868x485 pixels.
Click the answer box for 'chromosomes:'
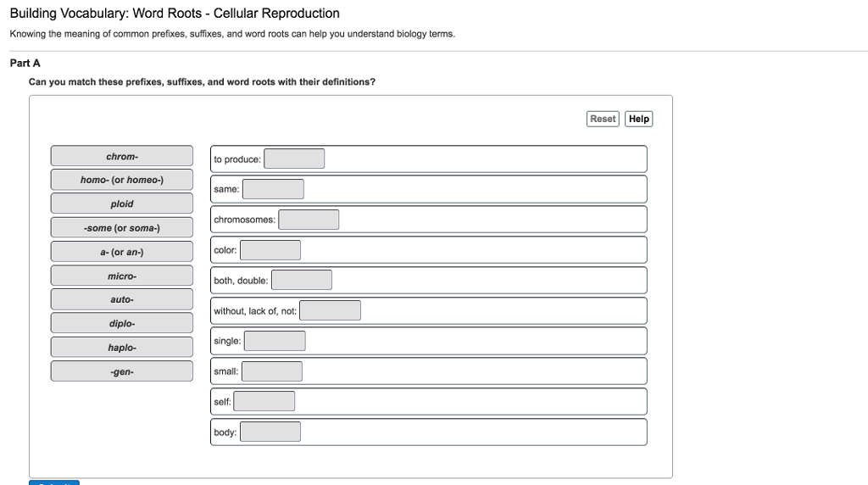tap(309, 220)
